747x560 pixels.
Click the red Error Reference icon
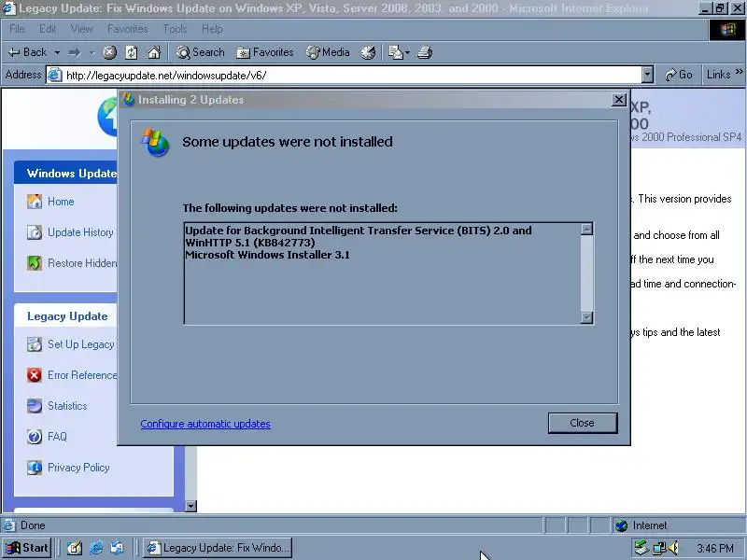pyautogui.click(x=35, y=375)
